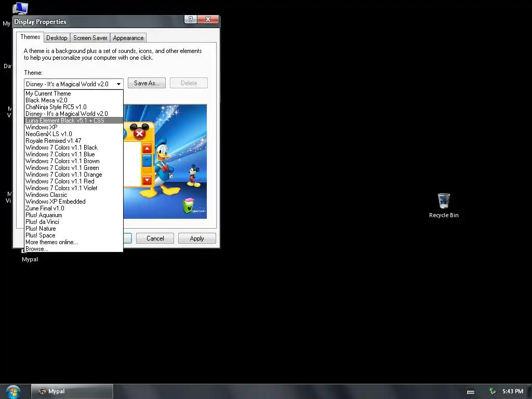532x399 pixels.
Task: Select Plus! Aquarium theme
Action: [74, 215]
